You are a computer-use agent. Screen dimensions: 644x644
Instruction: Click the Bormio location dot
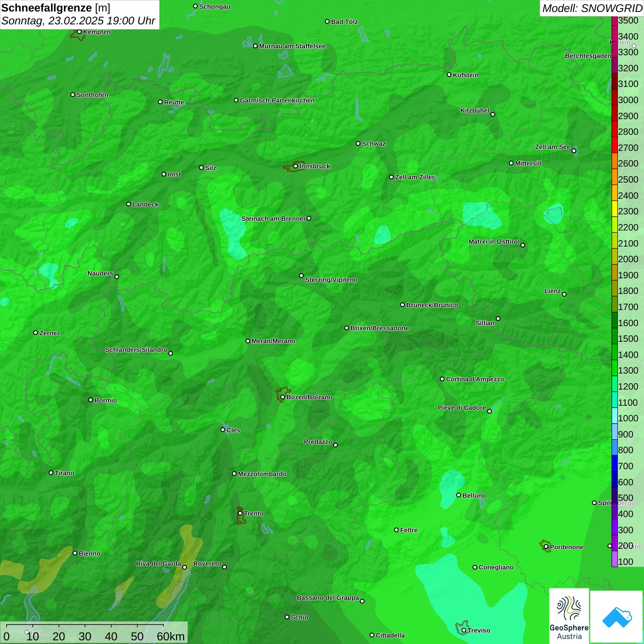91,400
